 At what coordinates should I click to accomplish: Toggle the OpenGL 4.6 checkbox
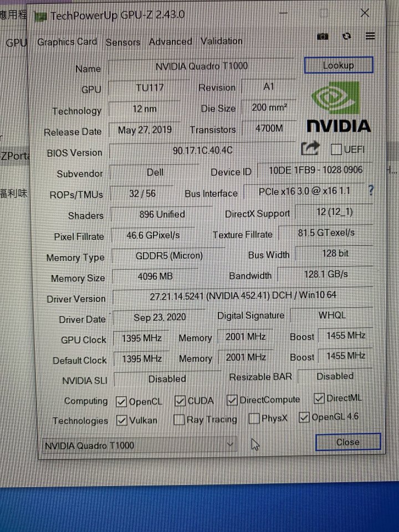(x=304, y=417)
